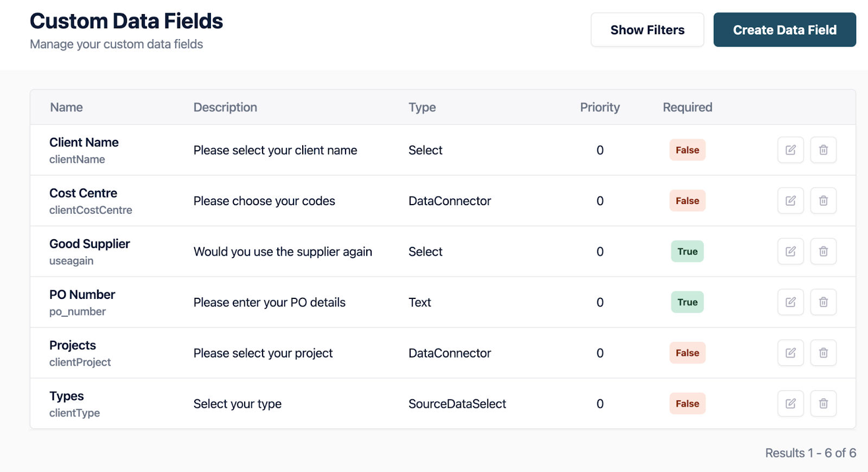
Task: Open editor for Good Supplier field
Action: tap(790, 252)
